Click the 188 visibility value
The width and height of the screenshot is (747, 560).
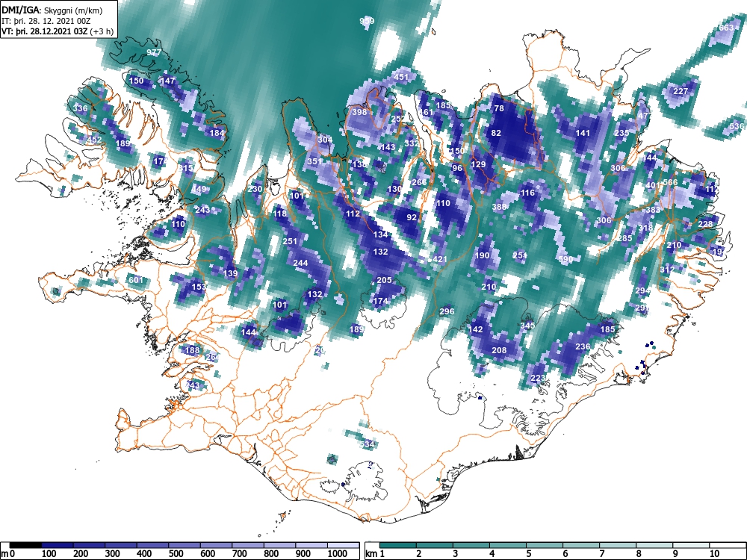(192, 350)
